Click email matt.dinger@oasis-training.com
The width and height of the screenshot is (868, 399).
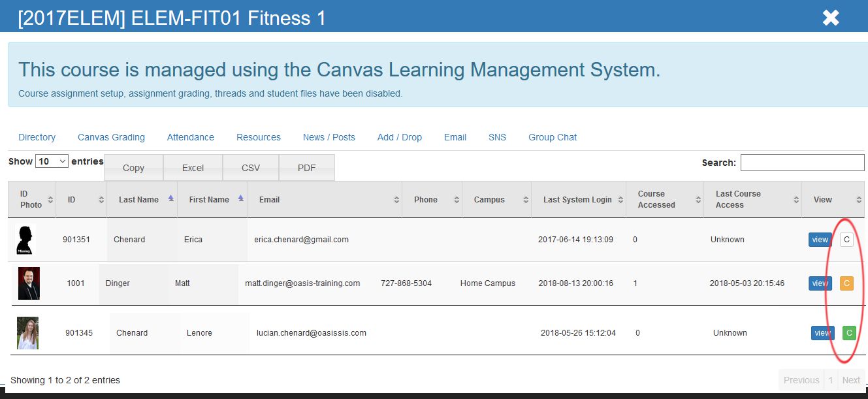[302, 283]
